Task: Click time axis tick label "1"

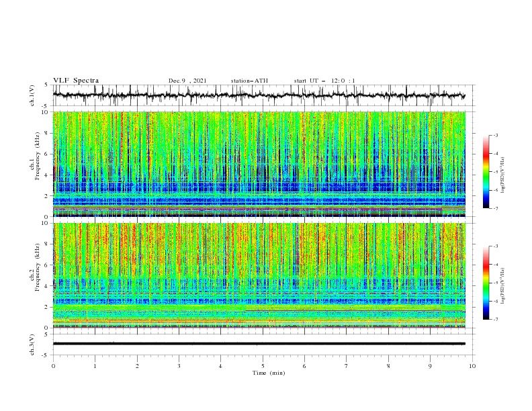Action: coord(95,366)
